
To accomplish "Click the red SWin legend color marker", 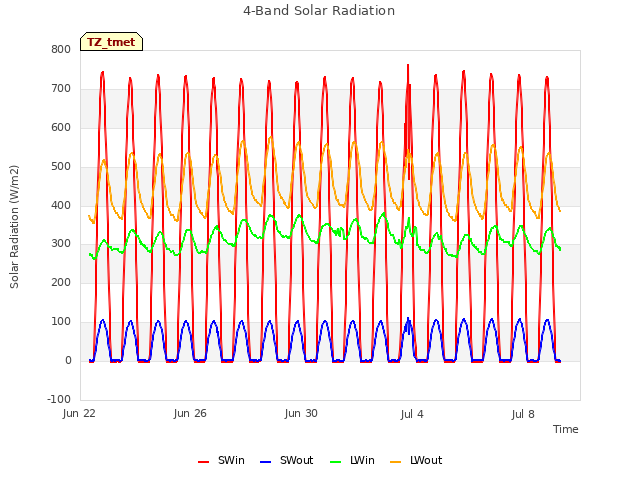I will [203, 462].
